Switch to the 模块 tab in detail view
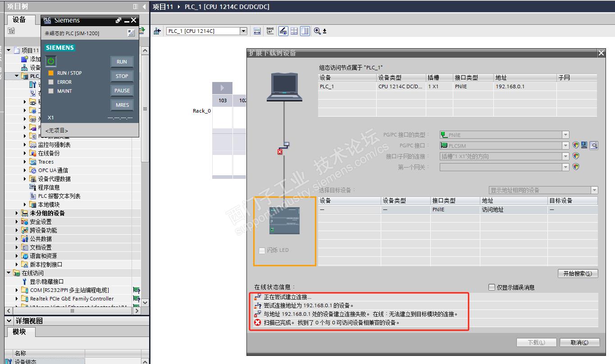Screen dimensions: 615x364 click(x=19, y=332)
